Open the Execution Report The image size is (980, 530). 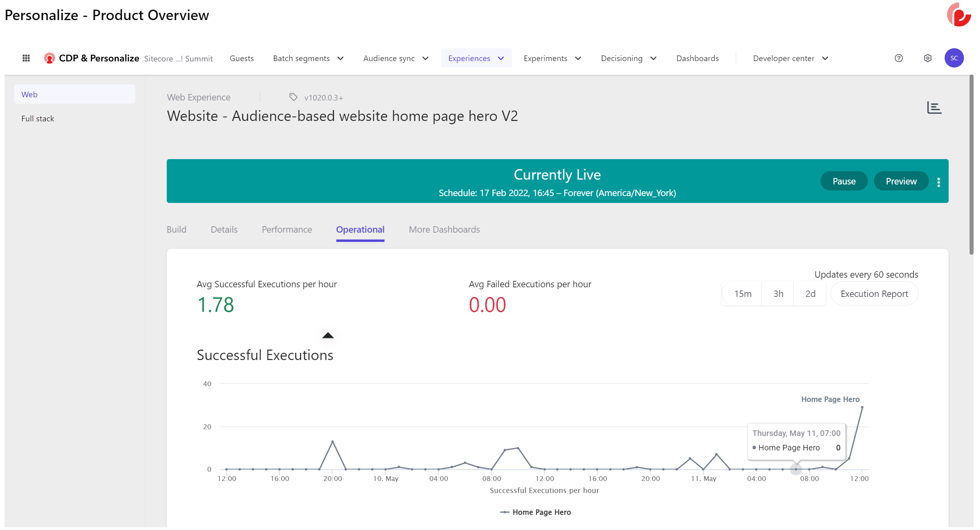coord(874,294)
